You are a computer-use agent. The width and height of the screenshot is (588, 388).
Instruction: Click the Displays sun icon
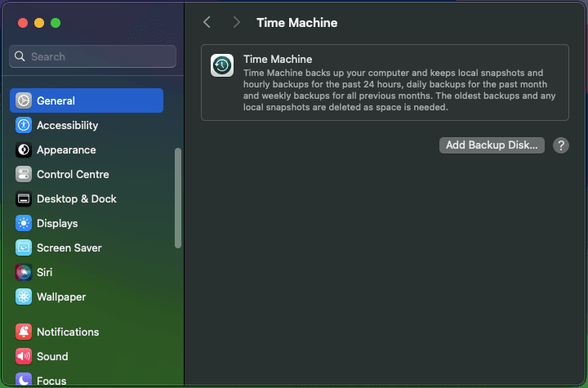[x=24, y=223]
